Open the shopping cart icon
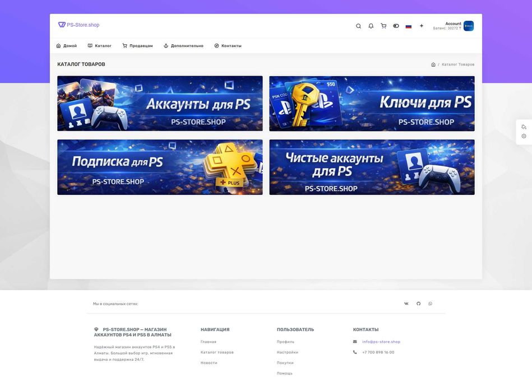This screenshot has width=532, height=392. 383,26
